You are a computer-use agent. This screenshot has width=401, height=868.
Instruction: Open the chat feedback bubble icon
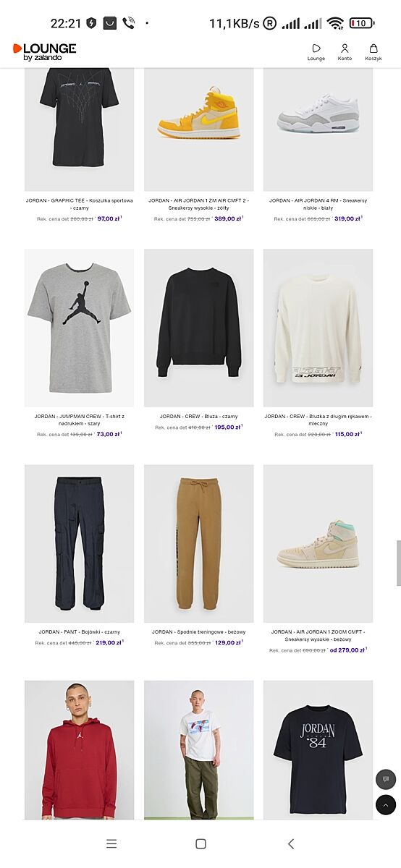tap(386, 779)
